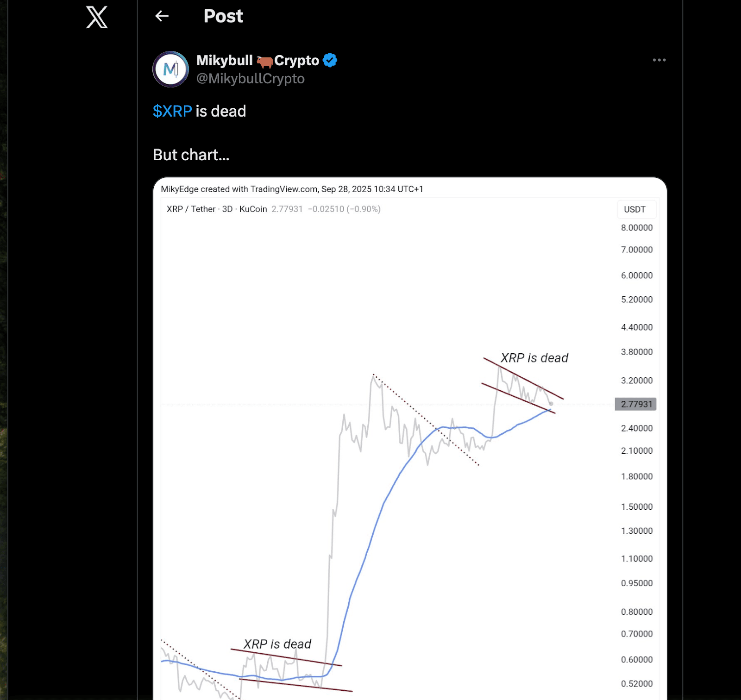Open the $XRP cashtag link
This screenshot has width=741, height=700.
point(172,111)
